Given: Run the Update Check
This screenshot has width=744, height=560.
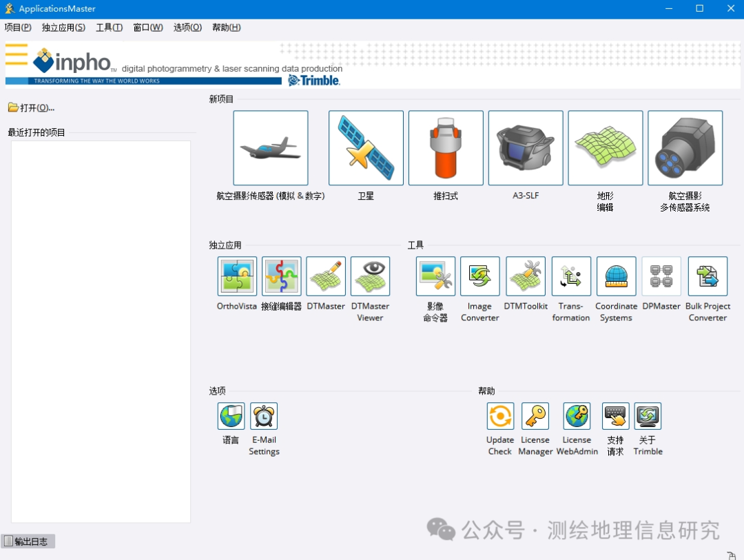Looking at the screenshot, I should (500, 416).
